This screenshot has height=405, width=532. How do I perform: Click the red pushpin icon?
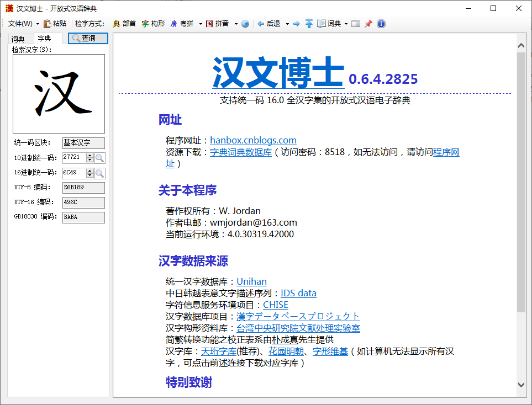368,24
